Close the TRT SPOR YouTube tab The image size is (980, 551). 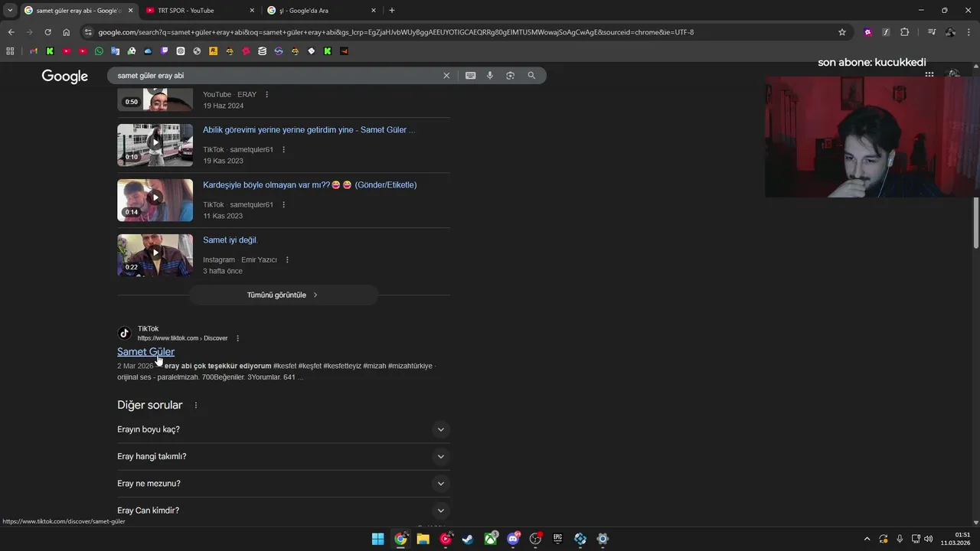(x=252, y=11)
